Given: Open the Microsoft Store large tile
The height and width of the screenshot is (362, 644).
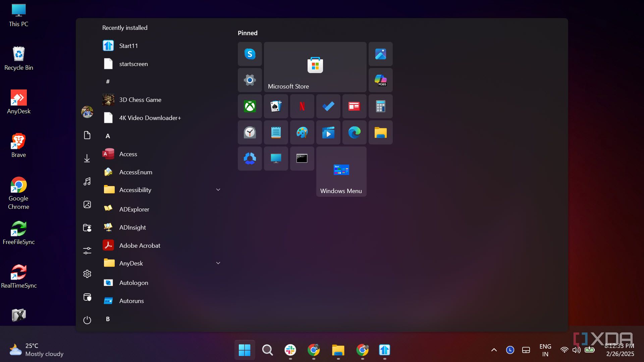Looking at the screenshot, I should point(315,67).
